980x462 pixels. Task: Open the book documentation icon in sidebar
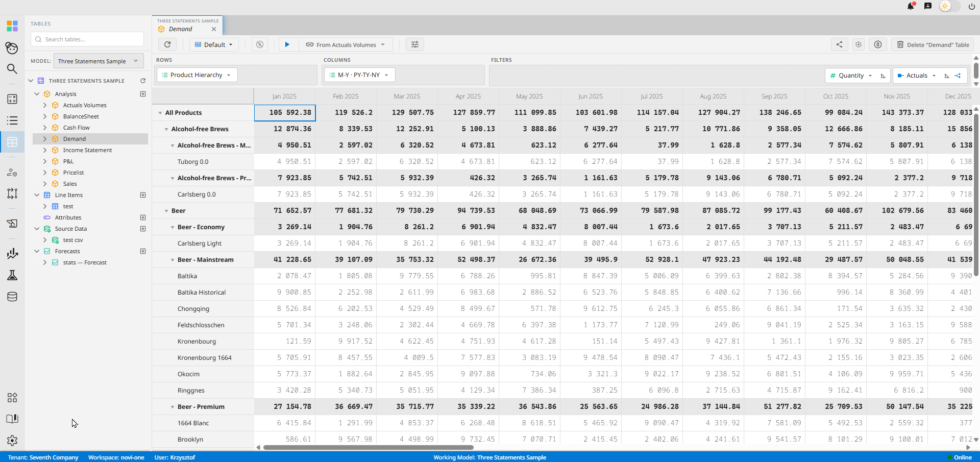[12, 419]
